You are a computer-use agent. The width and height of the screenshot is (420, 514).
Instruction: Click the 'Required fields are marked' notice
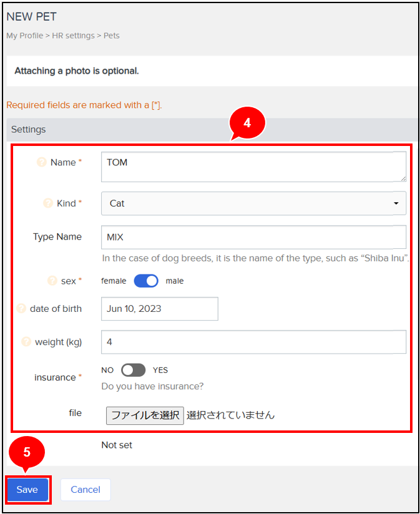coord(84,105)
